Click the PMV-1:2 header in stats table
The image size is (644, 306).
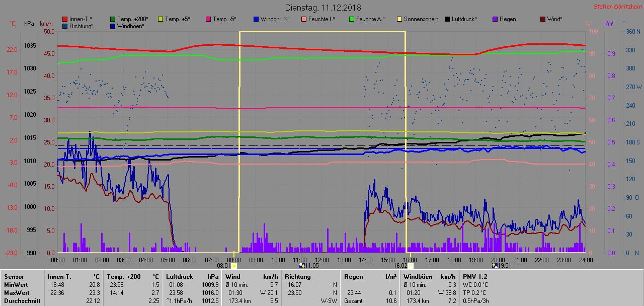(474, 276)
